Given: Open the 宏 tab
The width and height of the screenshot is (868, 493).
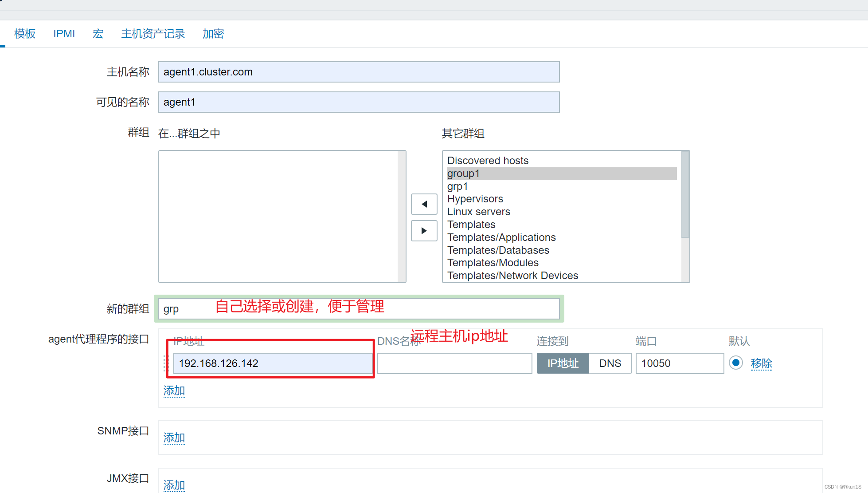Looking at the screenshot, I should point(98,34).
